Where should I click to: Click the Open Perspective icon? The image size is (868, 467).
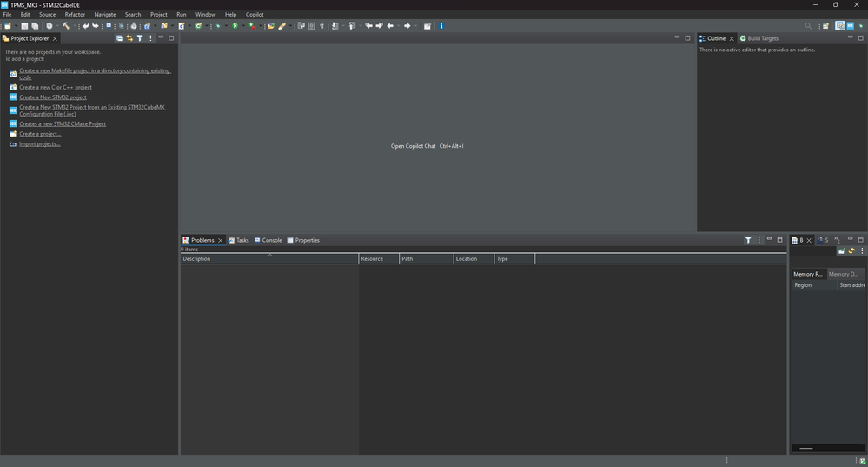pyautogui.click(x=825, y=26)
